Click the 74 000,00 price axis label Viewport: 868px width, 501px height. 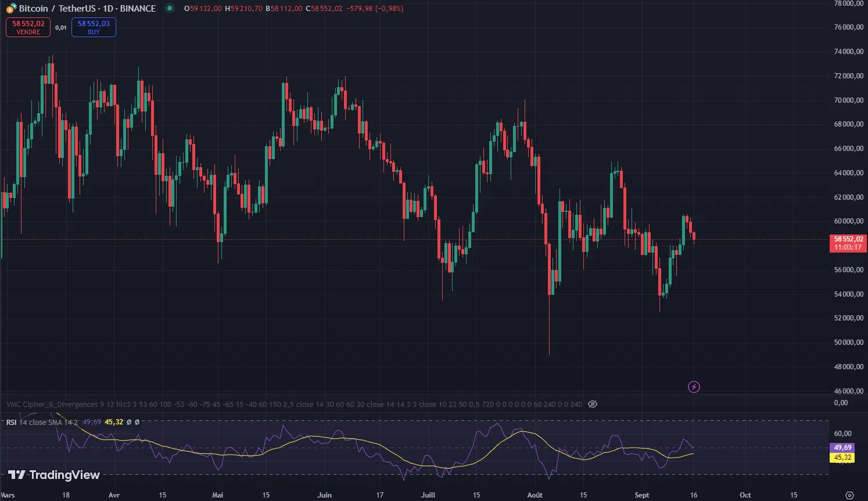coord(848,52)
